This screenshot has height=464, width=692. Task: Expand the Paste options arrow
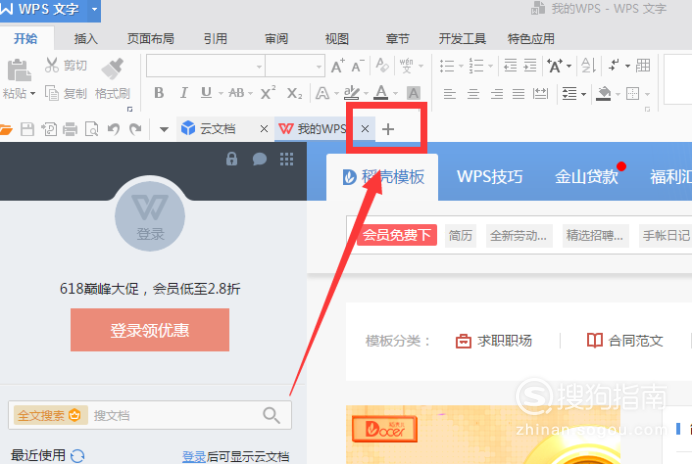click(x=33, y=94)
